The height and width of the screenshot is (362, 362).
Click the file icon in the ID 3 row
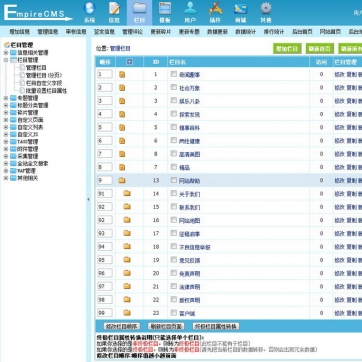[122, 101]
